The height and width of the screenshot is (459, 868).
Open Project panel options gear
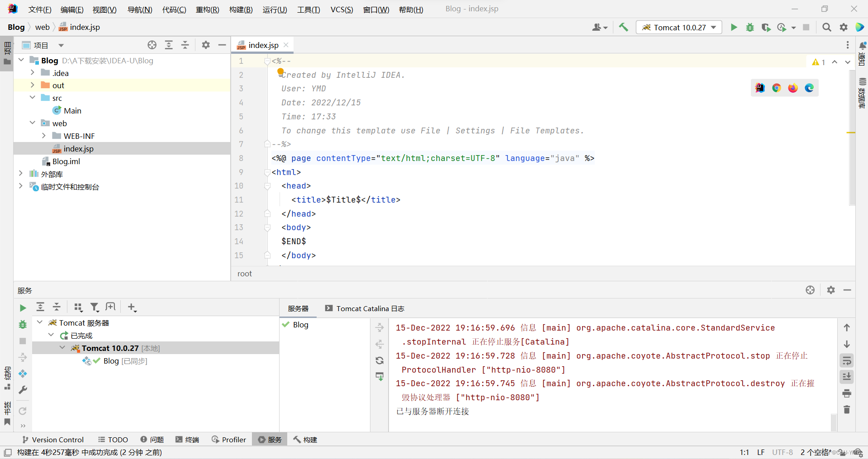206,45
